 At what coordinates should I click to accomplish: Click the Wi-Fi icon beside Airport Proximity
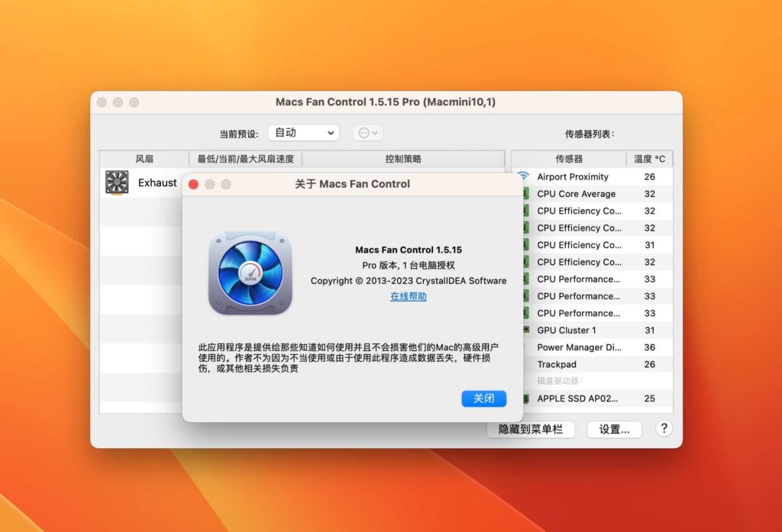click(523, 176)
